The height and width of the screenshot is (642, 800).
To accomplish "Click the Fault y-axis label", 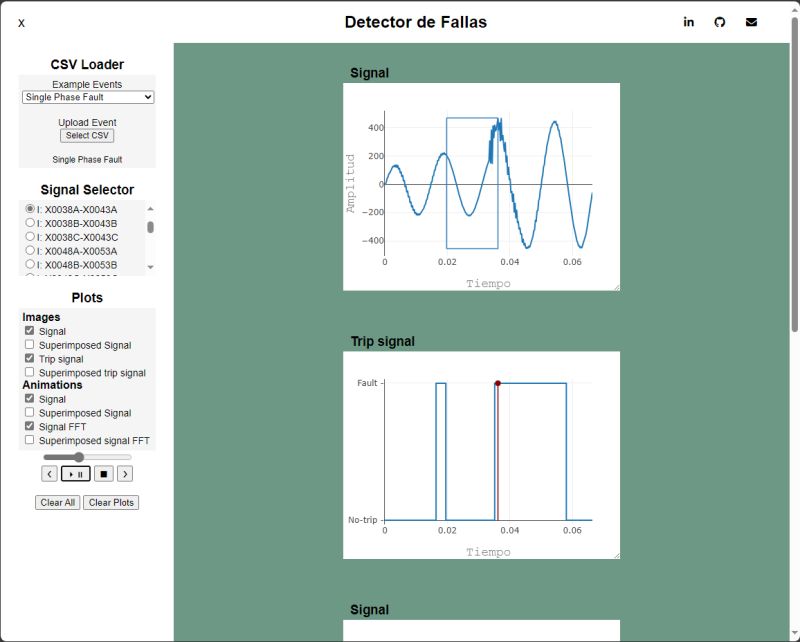I will pyautogui.click(x=367, y=383).
